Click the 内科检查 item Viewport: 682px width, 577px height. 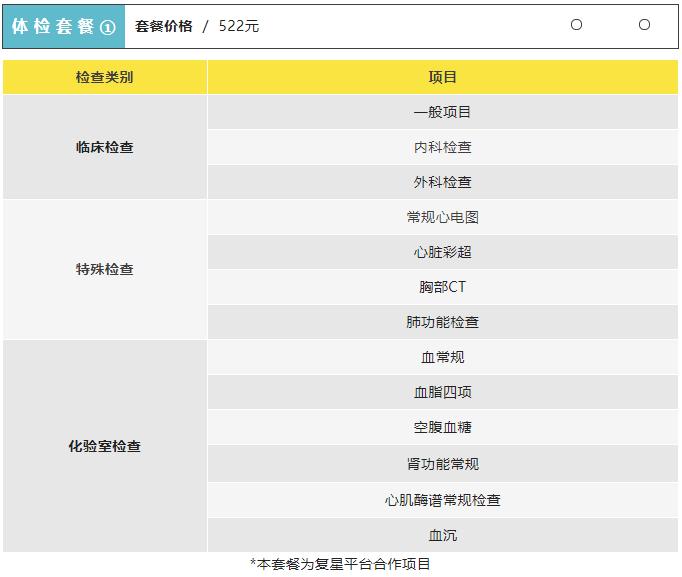pyautogui.click(x=442, y=147)
